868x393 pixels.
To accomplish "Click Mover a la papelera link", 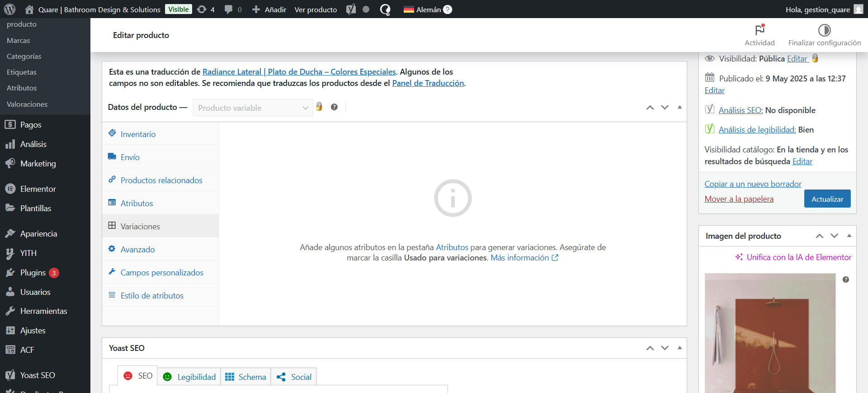I will (739, 199).
